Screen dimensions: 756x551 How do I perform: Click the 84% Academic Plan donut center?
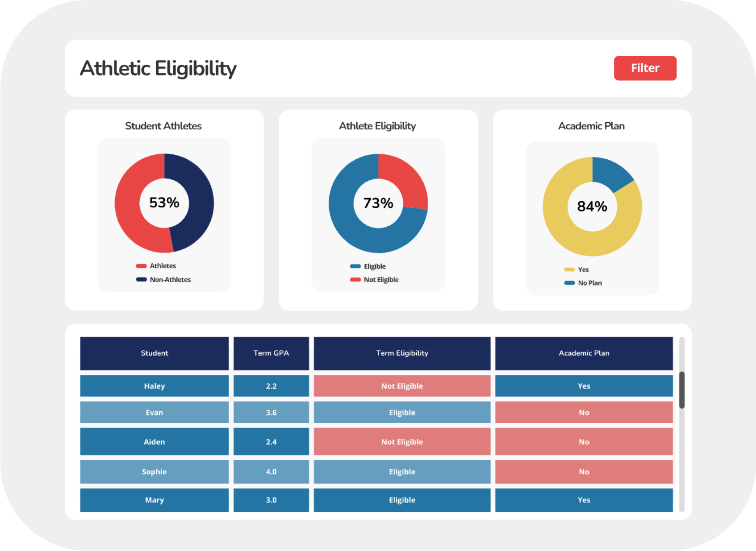click(592, 207)
